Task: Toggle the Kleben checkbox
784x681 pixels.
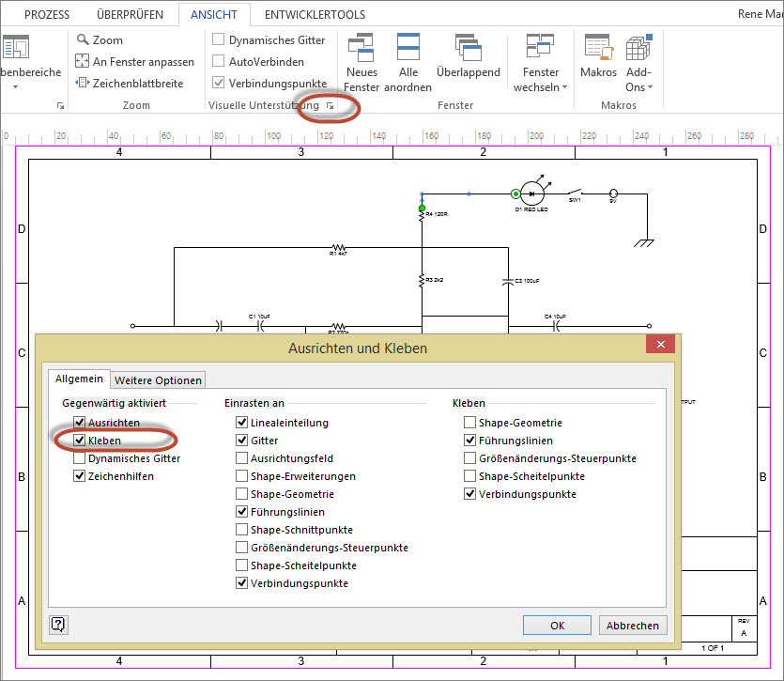Action: pyautogui.click(x=80, y=441)
